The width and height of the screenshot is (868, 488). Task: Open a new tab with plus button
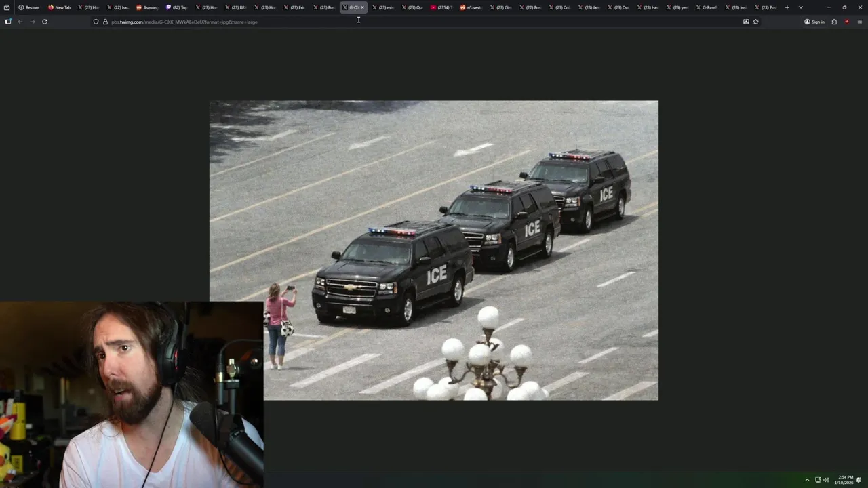coord(787,7)
